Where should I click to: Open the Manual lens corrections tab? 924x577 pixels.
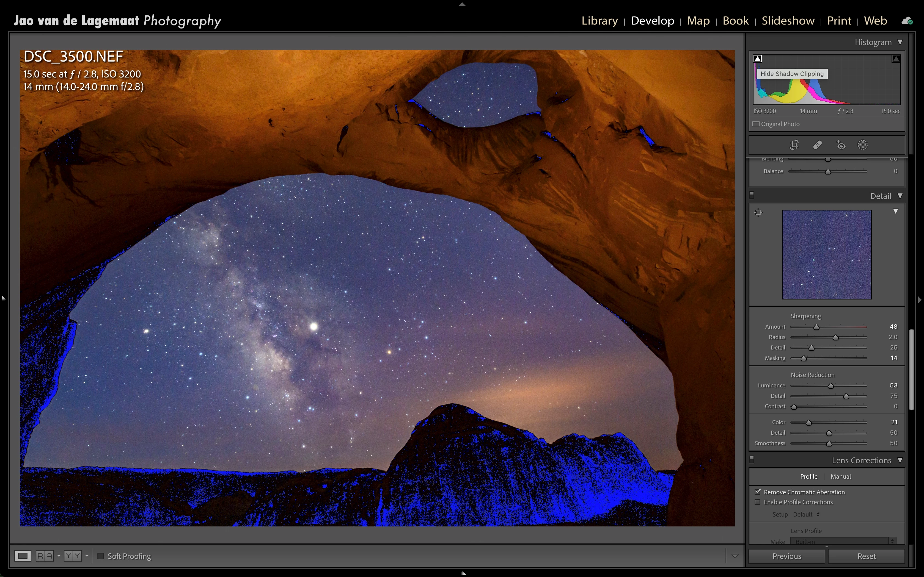coord(840,477)
